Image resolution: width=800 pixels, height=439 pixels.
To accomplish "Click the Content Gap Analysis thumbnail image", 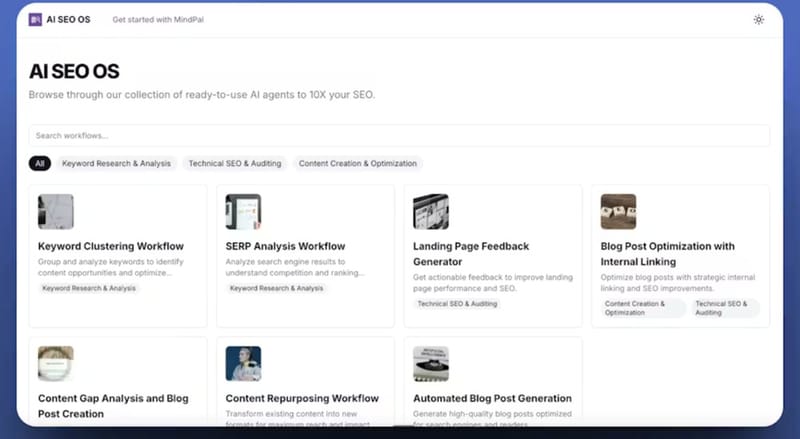I will (56, 363).
